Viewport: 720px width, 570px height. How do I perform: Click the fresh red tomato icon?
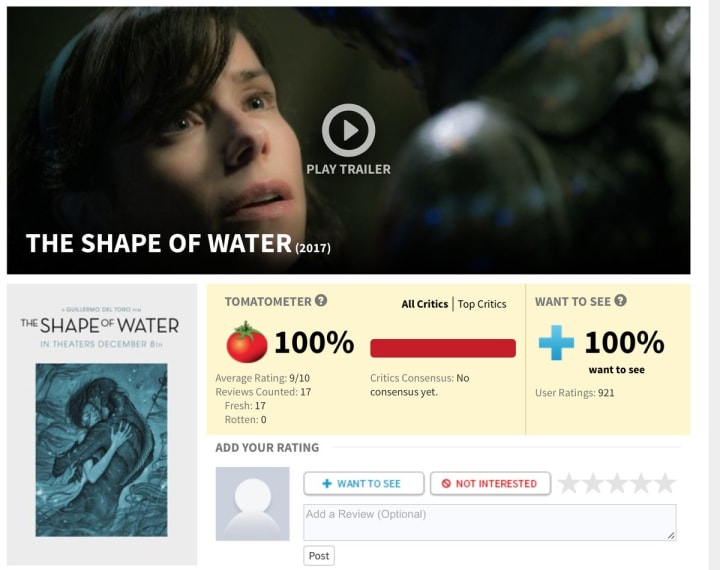coord(246,343)
